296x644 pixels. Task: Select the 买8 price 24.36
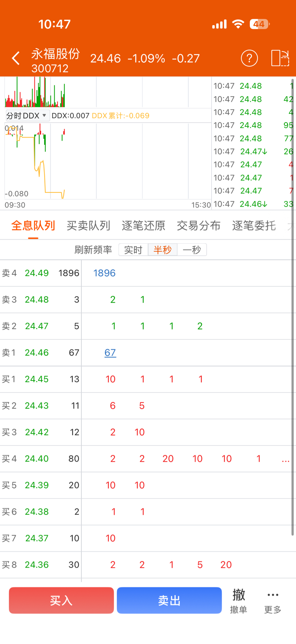click(37, 565)
